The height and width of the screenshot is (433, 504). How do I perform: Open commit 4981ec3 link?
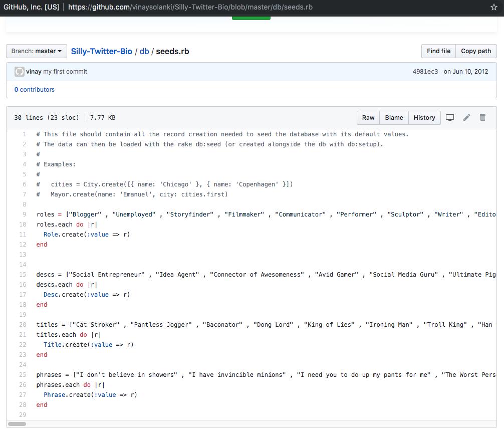point(425,72)
